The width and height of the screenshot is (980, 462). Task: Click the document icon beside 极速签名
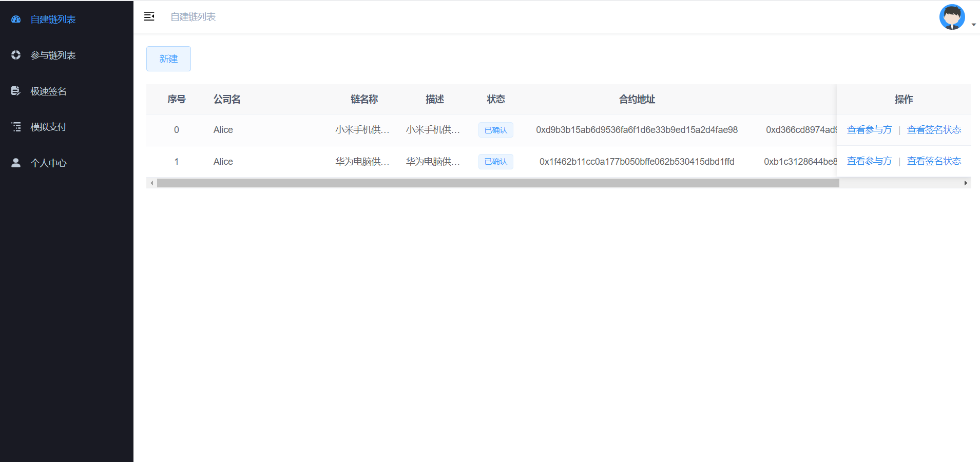16,91
